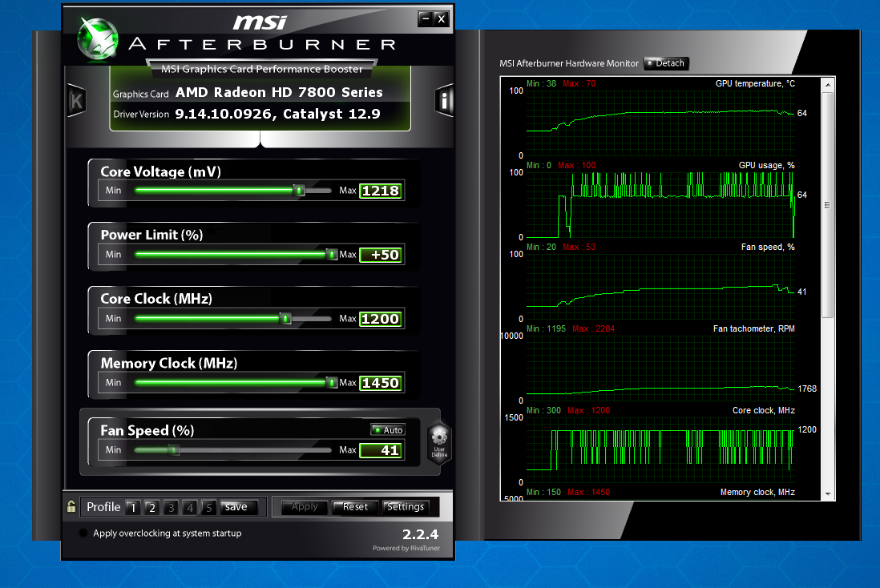Click the GPU usage graph label
Screen dimensions: 880x588
(767, 166)
